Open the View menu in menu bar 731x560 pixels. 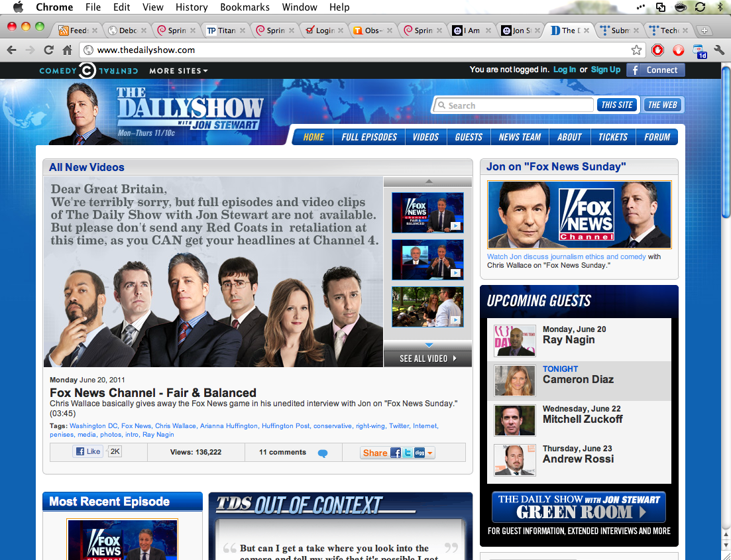153,7
